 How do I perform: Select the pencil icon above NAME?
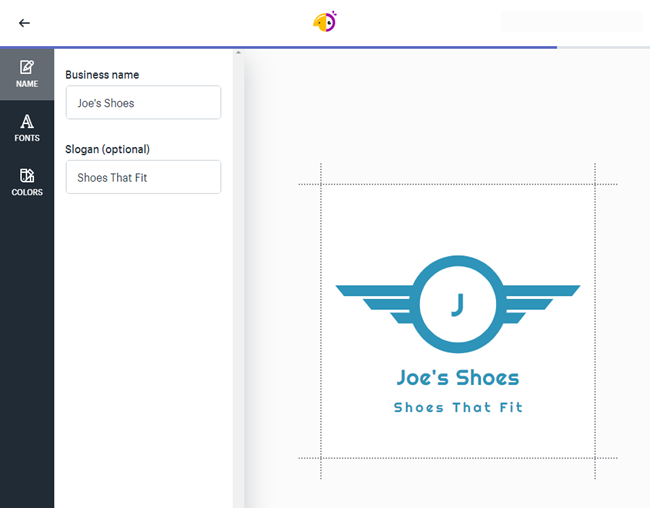click(x=27, y=67)
